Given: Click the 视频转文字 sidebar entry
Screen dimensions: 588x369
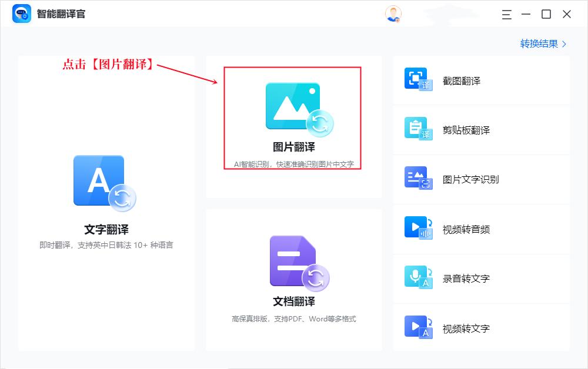Looking at the screenshot, I should 462,328.
